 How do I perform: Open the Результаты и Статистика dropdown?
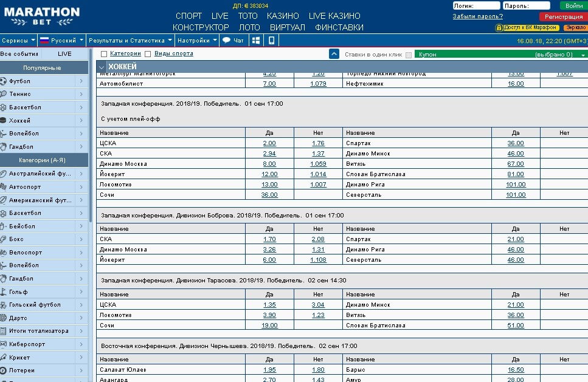coord(130,41)
